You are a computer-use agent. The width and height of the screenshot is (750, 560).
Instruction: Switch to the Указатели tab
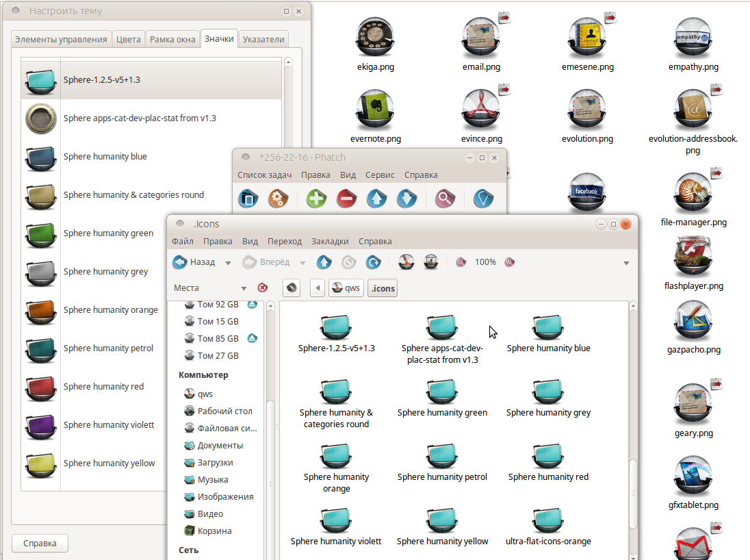pos(263,39)
